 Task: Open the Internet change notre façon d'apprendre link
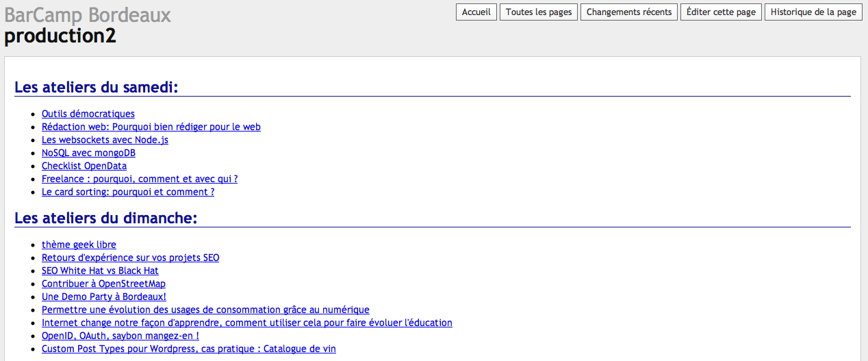tap(246, 323)
